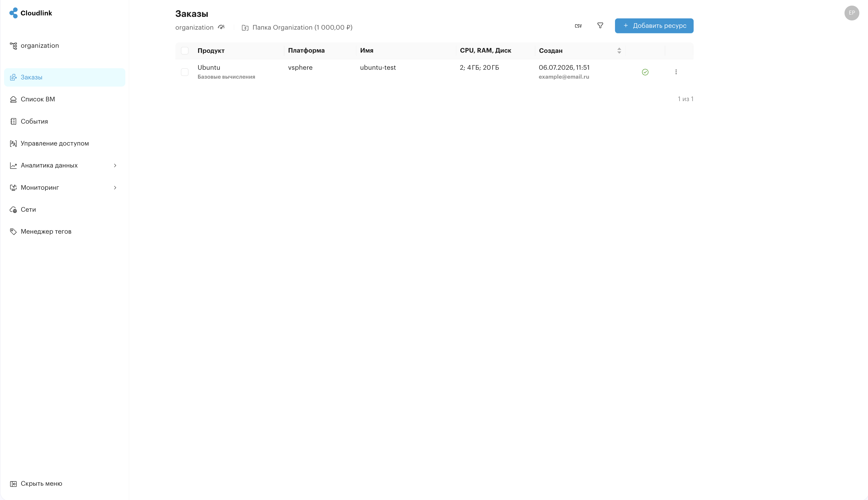The width and height of the screenshot is (868, 500).
Task: Click the Мониторинг monitor icon
Action: point(13,187)
